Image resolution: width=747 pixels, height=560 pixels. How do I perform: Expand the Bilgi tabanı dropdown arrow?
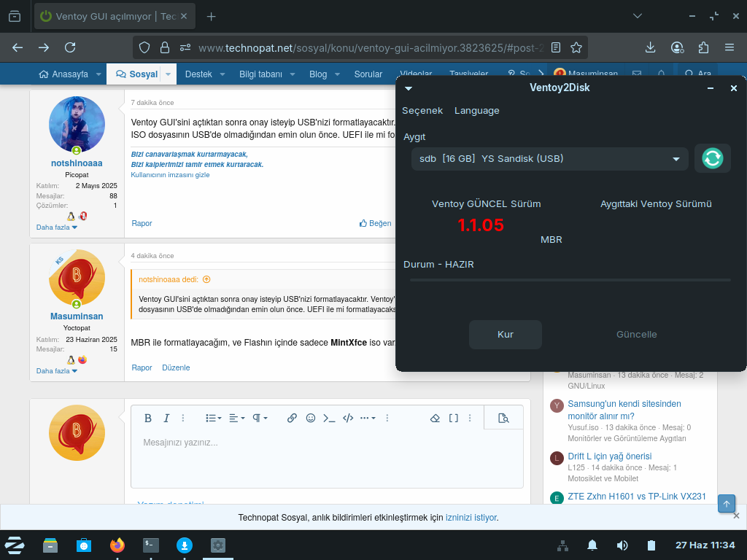tap(293, 74)
